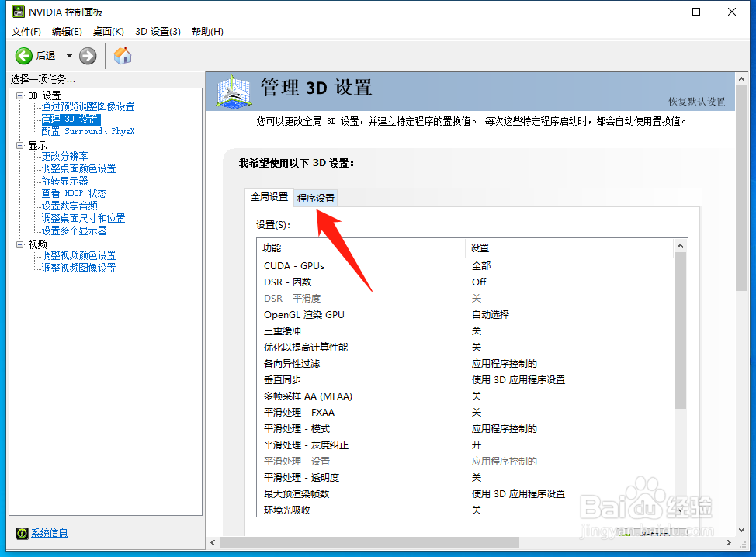756x557 pixels.
Task: Click 恢复默认设置 in the header
Action: 697,102
